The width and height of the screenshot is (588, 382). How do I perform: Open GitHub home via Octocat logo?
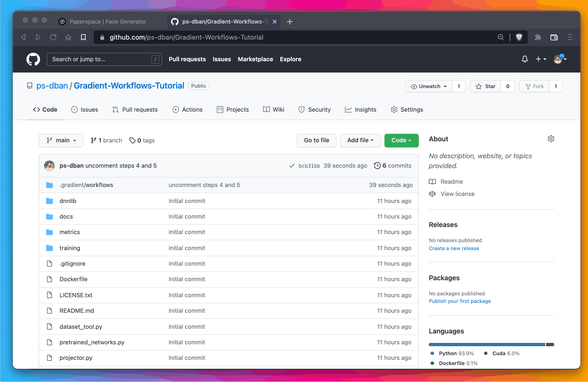click(x=33, y=59)
